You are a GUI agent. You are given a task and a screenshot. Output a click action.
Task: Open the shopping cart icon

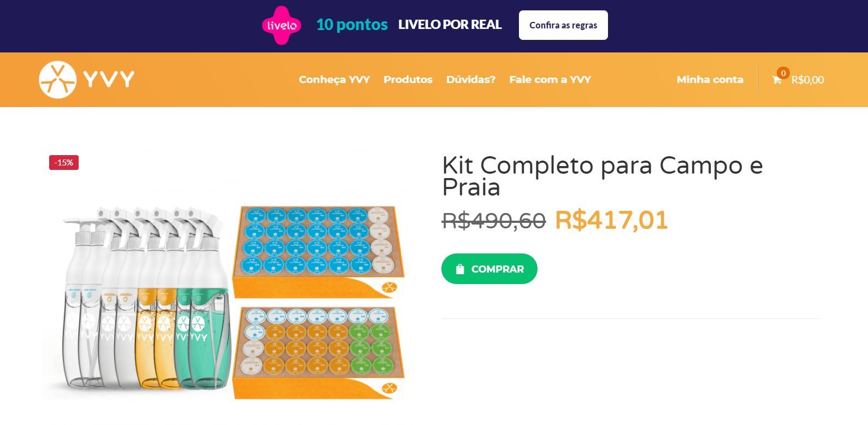click(x=777, y=80)
